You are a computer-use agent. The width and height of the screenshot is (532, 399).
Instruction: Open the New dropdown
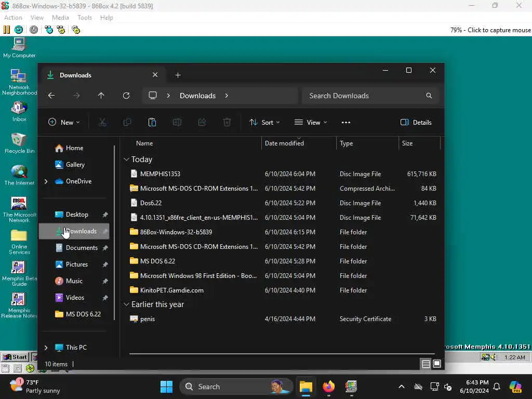64,123
